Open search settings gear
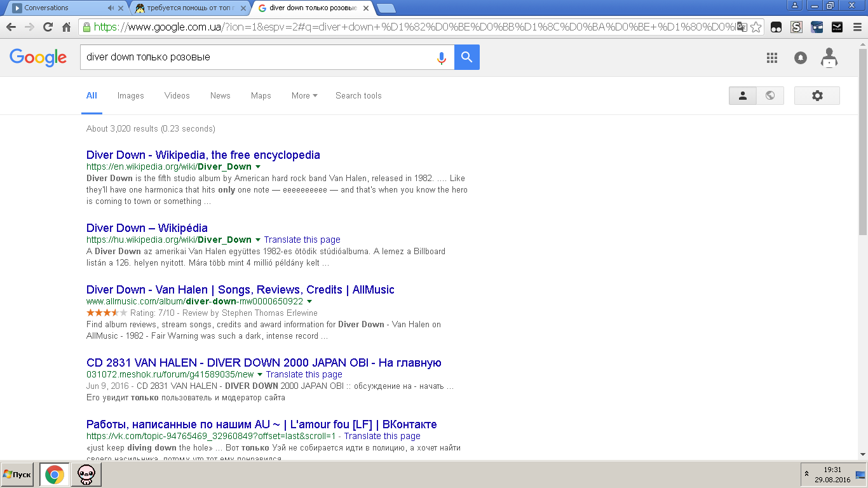 [817, 95]
